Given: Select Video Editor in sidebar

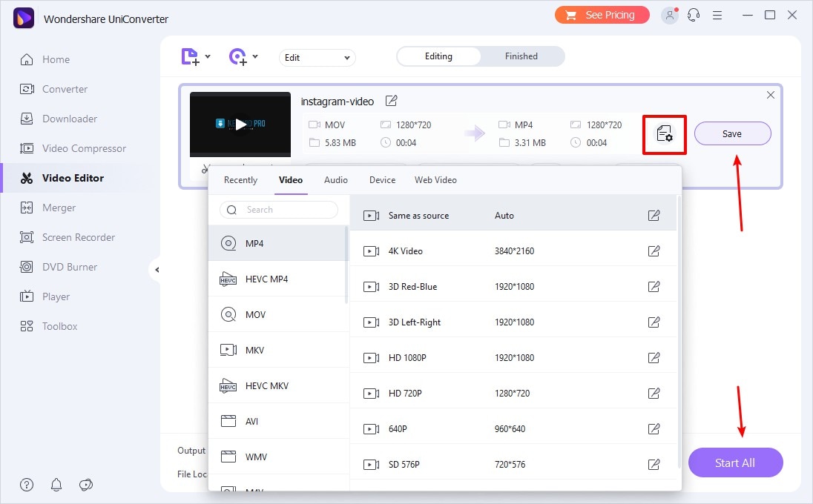Looking at the screenshot, I should pyautogui.click(x=62, y=178).
